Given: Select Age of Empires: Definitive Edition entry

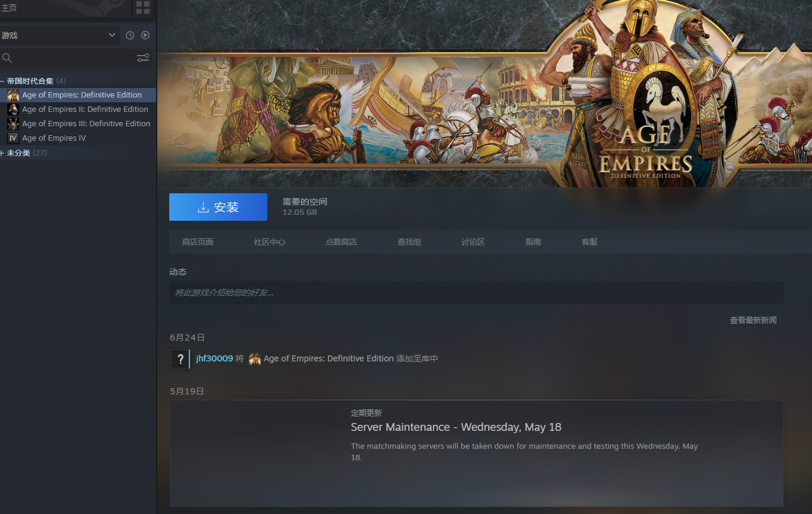Looking at the screenshot, I should coord(78,95).
